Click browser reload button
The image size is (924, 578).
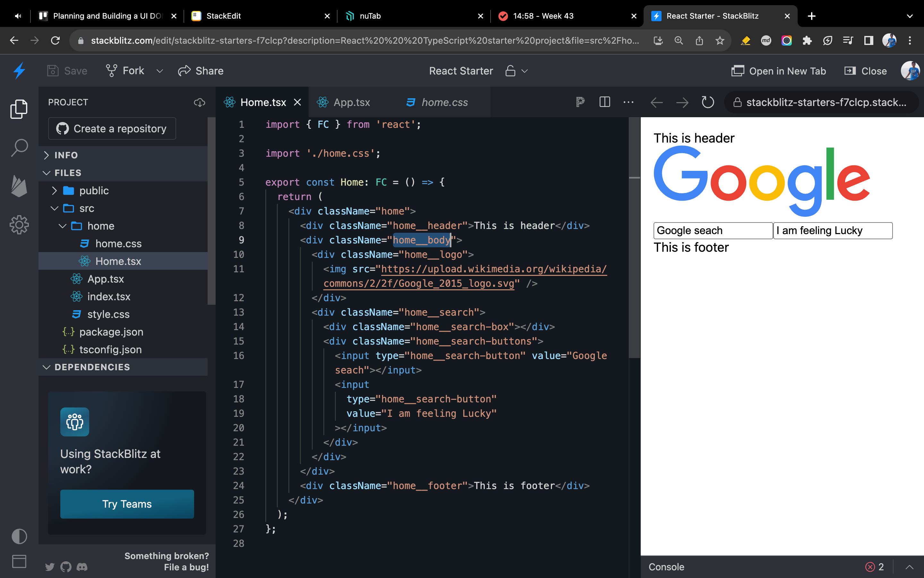pos(56,40)
